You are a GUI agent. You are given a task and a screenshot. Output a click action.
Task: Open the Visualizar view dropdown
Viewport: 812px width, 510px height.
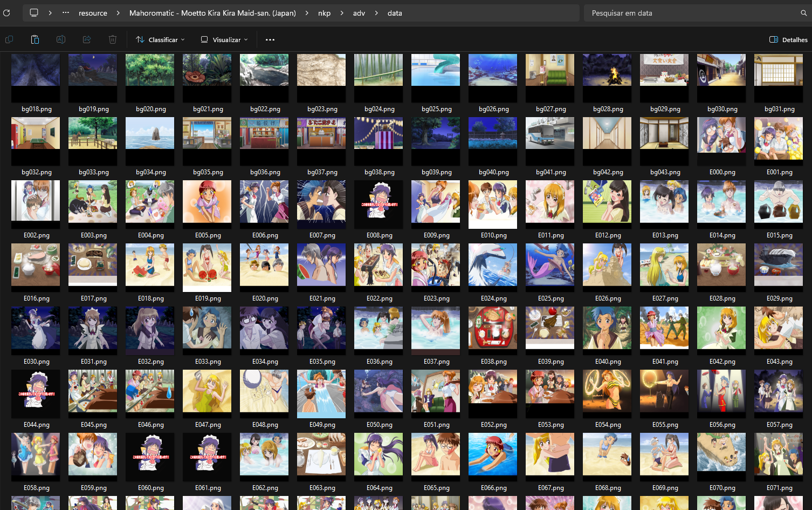coord(225,40)
